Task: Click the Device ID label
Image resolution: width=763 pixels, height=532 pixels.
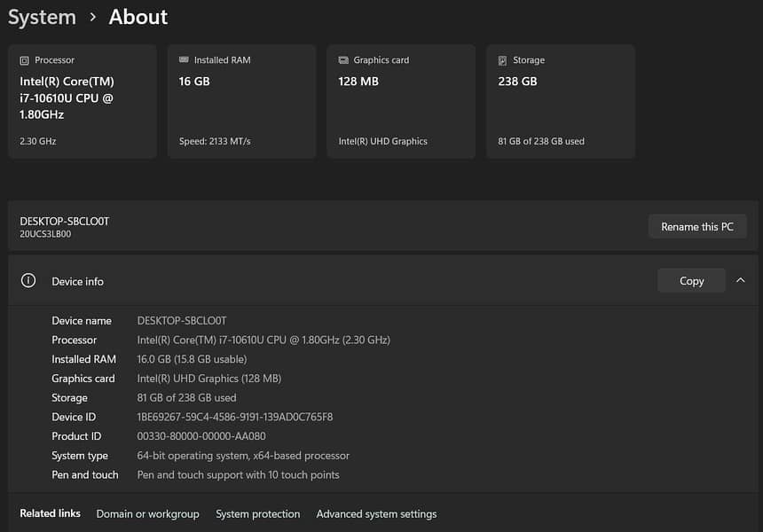Action: (x=74, y=417)
